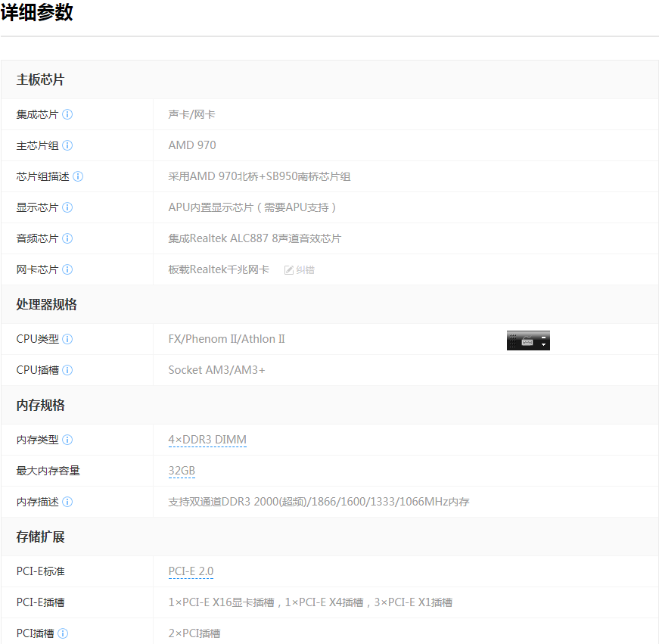Viewport: 659px width, 644px height.
Task: Click the 处理器规格 section header
Action: point(46,305)
